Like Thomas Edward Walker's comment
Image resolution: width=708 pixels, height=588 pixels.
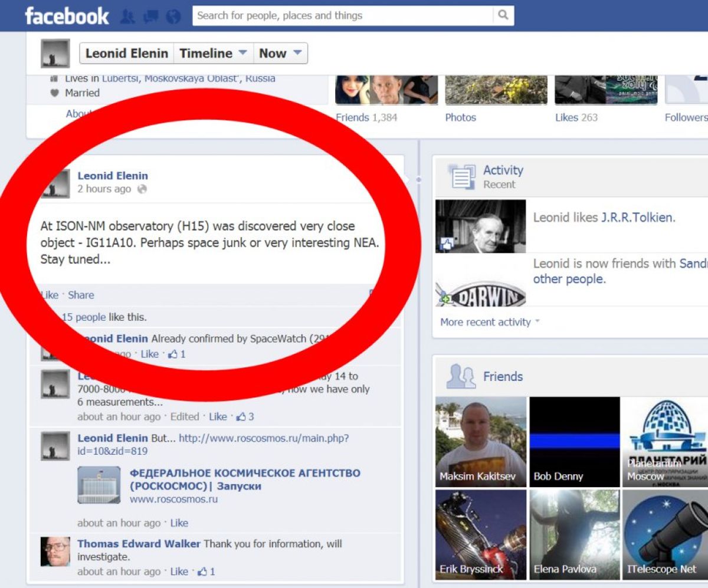click(179, 571)
